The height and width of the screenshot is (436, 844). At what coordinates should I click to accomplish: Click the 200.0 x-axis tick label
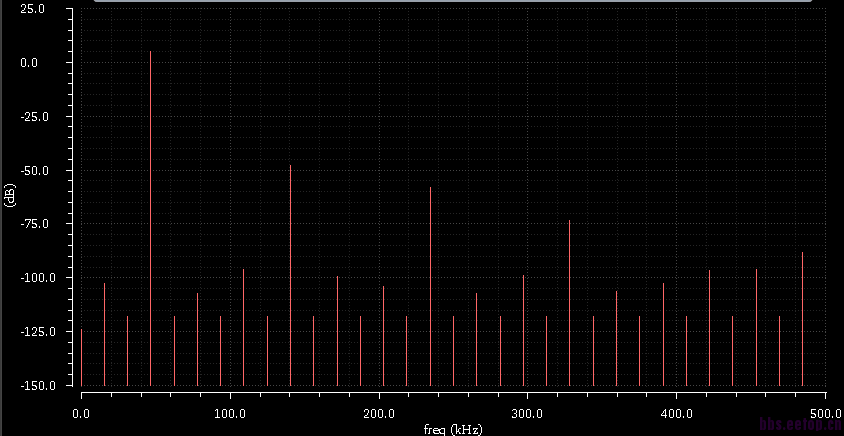click(x=379, y=414)
